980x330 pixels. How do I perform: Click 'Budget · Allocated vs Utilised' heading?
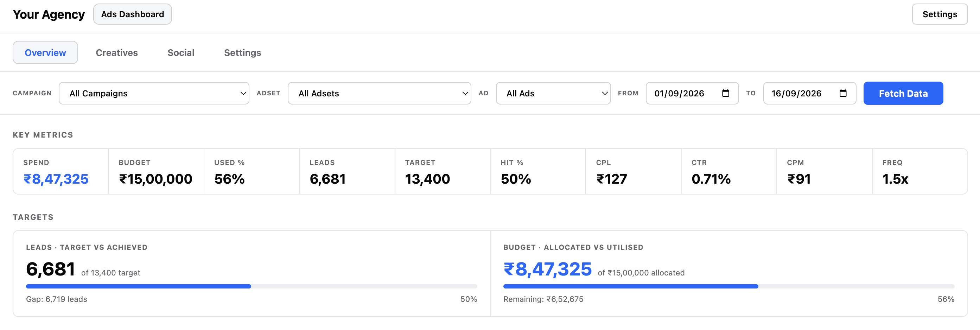573,247
